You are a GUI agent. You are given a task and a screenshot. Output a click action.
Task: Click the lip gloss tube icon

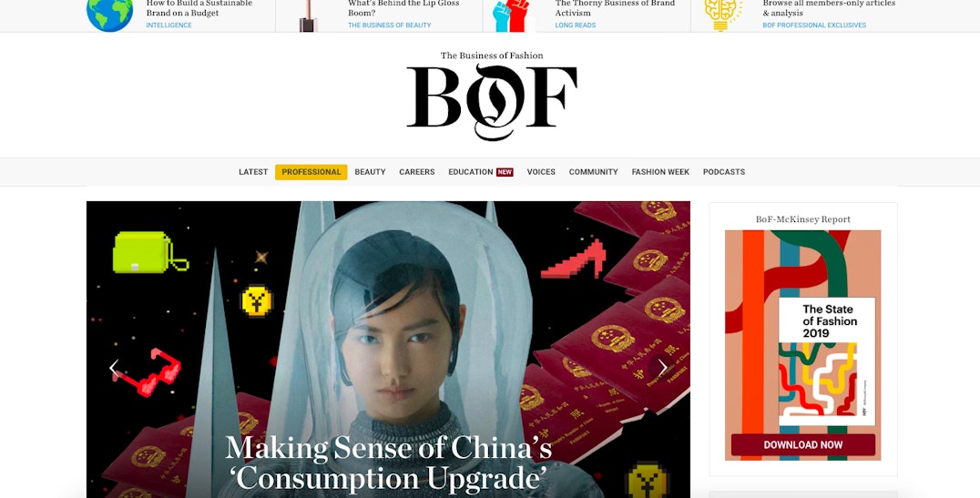tap(307, 15)
